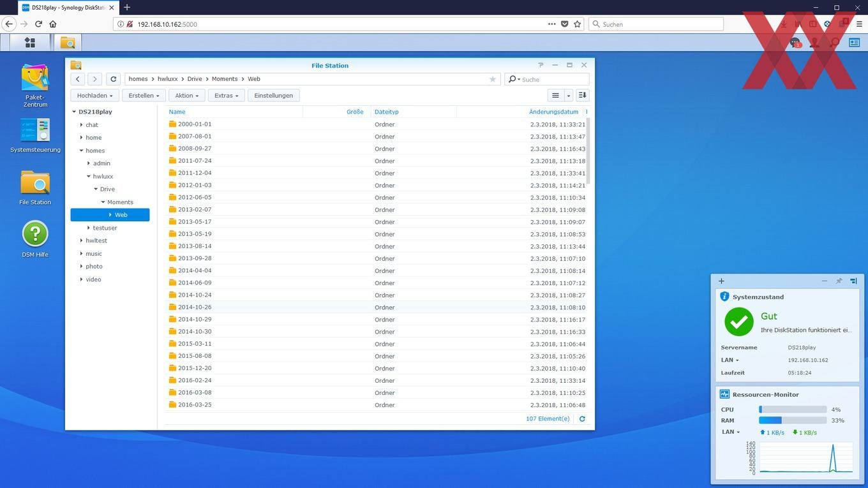Select folder 2014-10-26
This screenshot has width=868, height=488.
click(375, 307)
